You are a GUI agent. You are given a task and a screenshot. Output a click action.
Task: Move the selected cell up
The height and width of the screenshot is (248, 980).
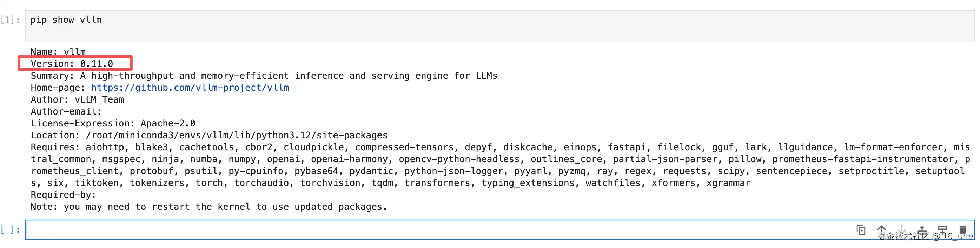881,230
